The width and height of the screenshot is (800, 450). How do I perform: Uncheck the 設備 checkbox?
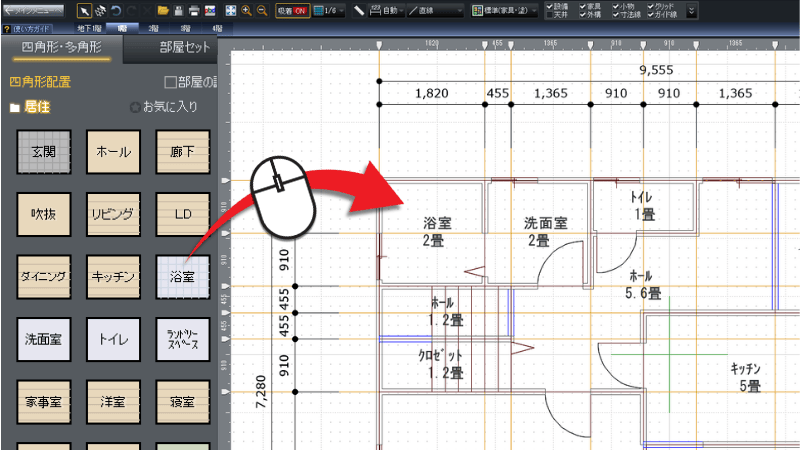pos(552,6)
